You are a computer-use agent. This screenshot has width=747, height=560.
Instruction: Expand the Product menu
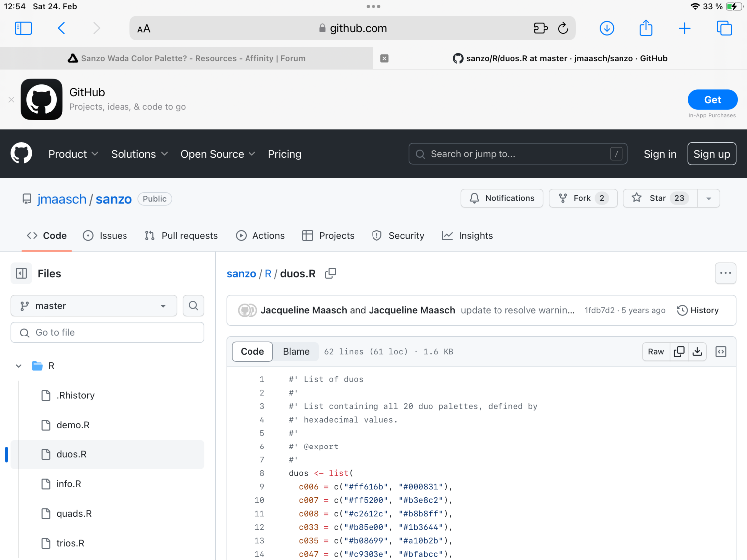click(x=73, y=154)
